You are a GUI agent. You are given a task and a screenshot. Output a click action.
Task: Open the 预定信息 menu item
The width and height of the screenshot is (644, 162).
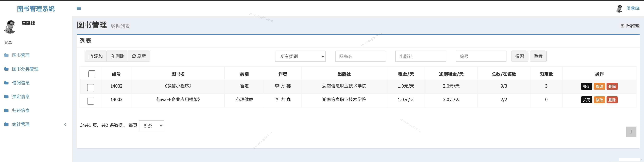[x=21, y=96]
